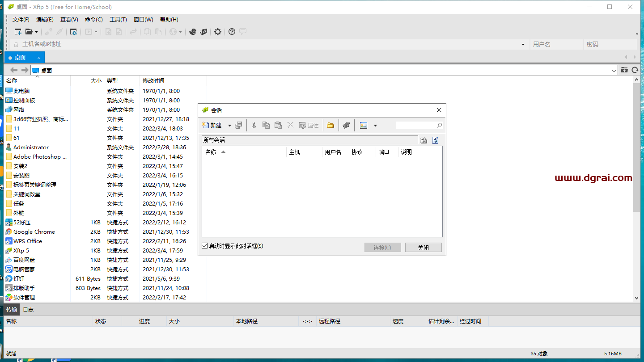Image resolution: width=644 pixels, height=362 pixels.
Task: Click the search magnifier in Sessions dialog
Action: pos(439,126)
